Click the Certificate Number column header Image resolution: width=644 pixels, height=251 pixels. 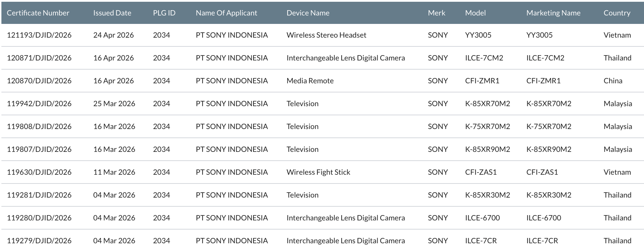[x=38, y=13]
